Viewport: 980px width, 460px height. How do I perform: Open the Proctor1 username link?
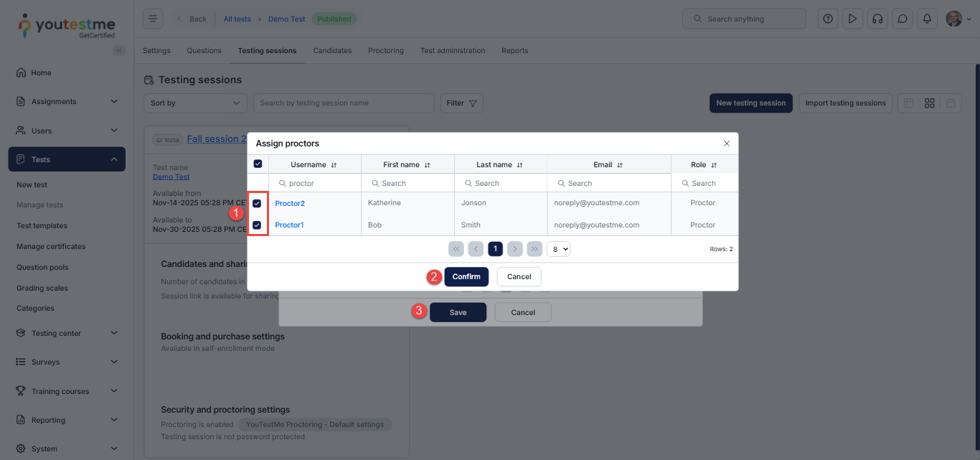point(290,225)
